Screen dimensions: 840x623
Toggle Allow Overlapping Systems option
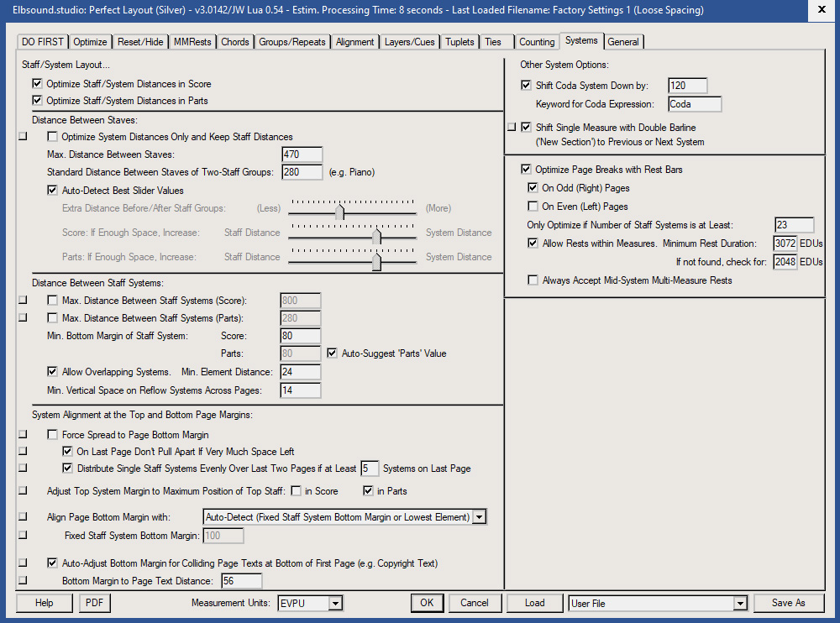(52, 372)
